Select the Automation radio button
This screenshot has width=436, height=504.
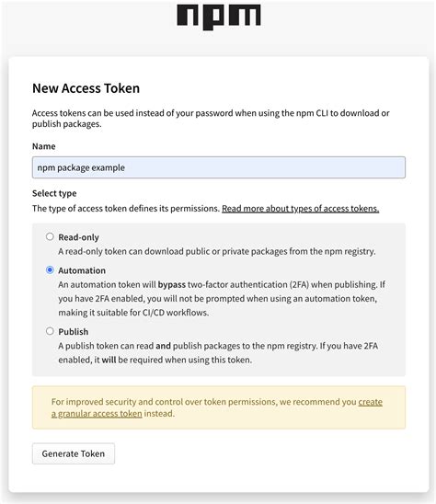(50, 270)
